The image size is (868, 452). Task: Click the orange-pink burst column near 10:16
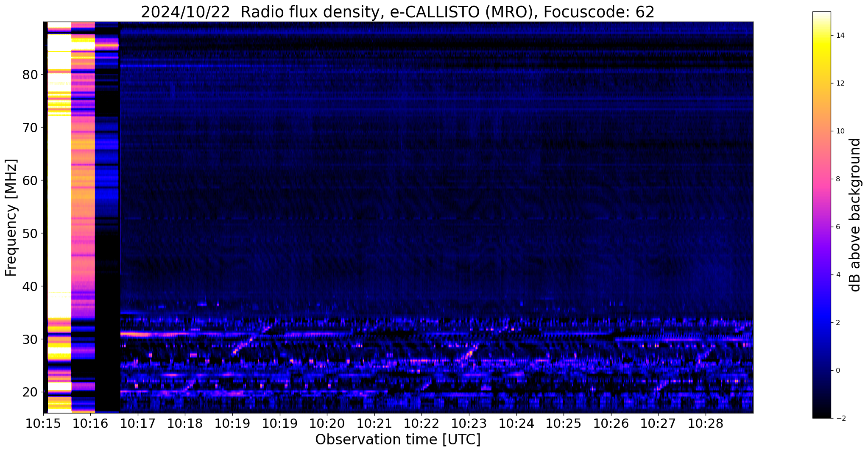[x=83, y=217]
